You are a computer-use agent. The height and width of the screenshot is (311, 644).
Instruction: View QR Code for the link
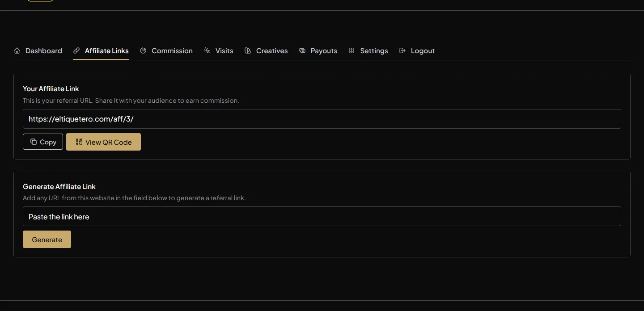(x=103, y=142)
